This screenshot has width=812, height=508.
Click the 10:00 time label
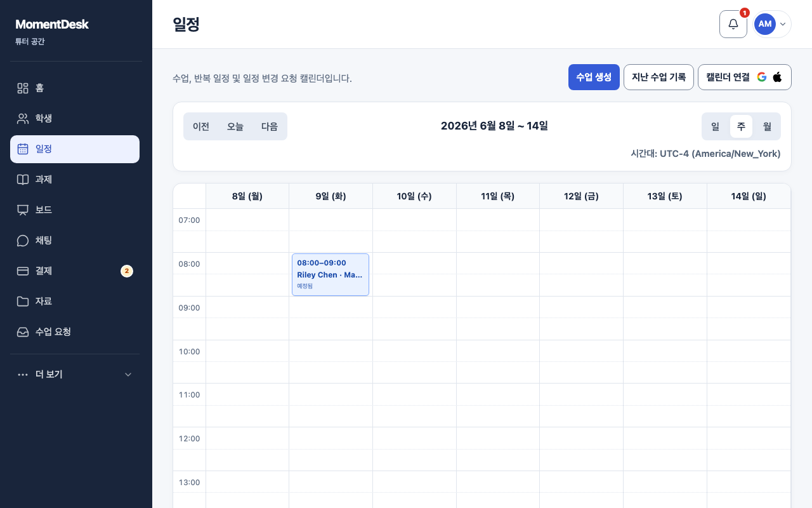point(189,352)
